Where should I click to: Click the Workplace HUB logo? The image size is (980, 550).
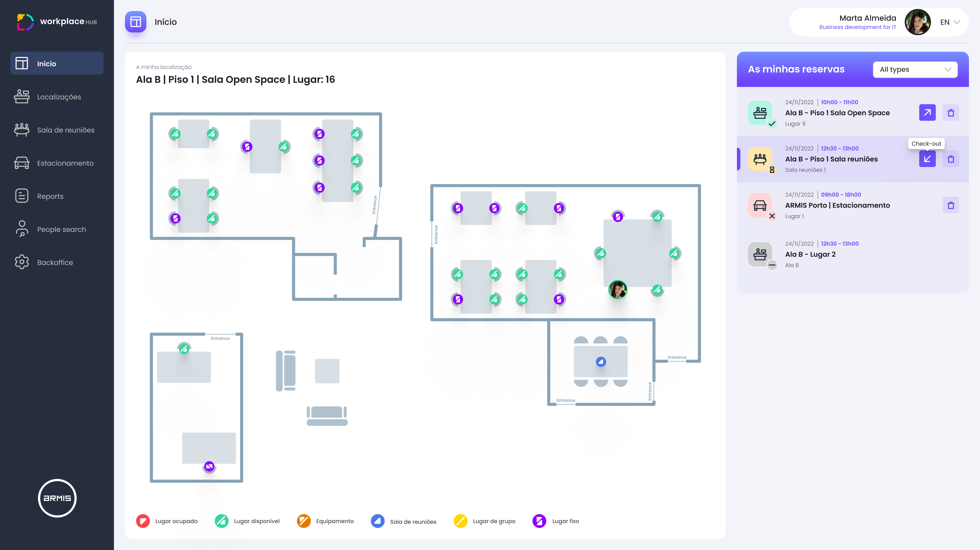(57, 22)
